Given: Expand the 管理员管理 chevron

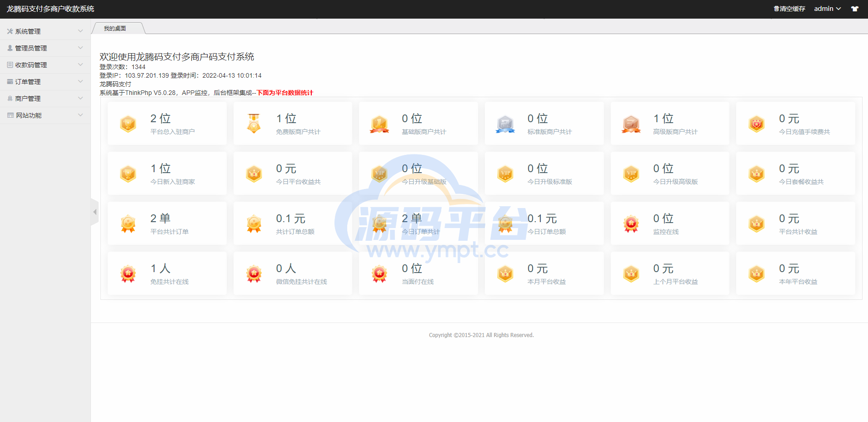Looking at the screenshot, I should (80, 48).
